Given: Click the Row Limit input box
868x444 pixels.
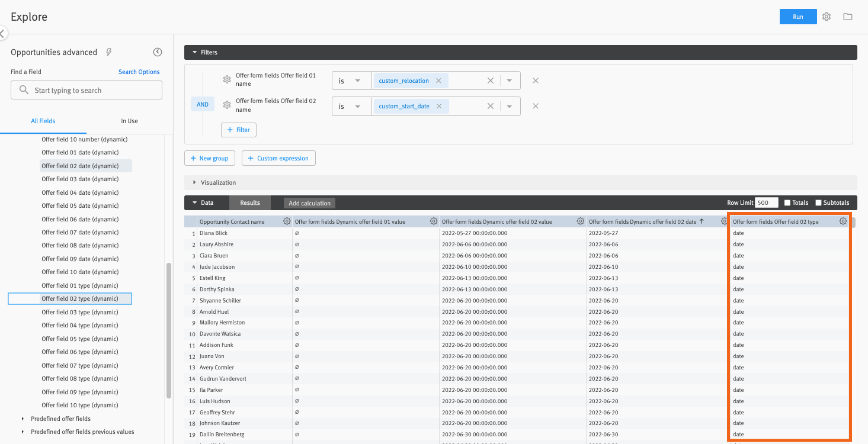Looking at the screenshot, I should [767, 202].
